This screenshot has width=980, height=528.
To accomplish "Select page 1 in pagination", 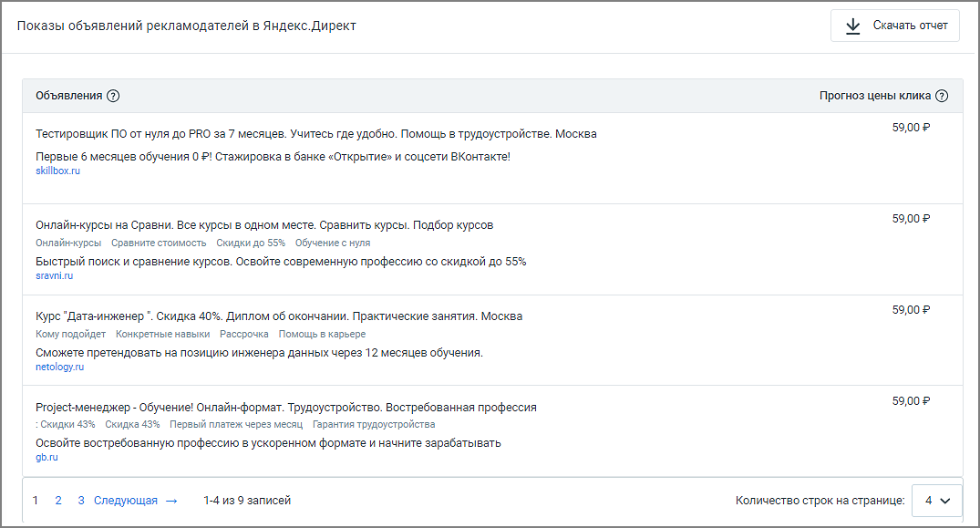I will (36, 501).
